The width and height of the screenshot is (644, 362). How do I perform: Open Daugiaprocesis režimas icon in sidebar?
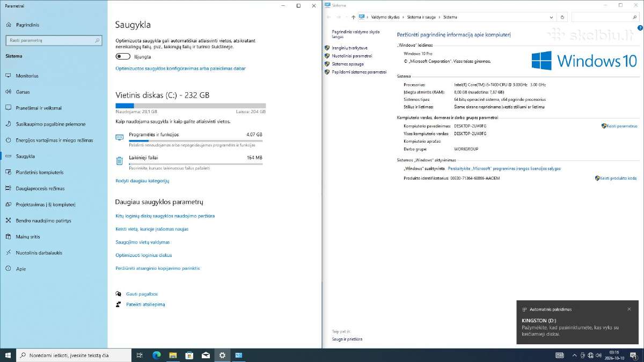[x=9, y=188]
